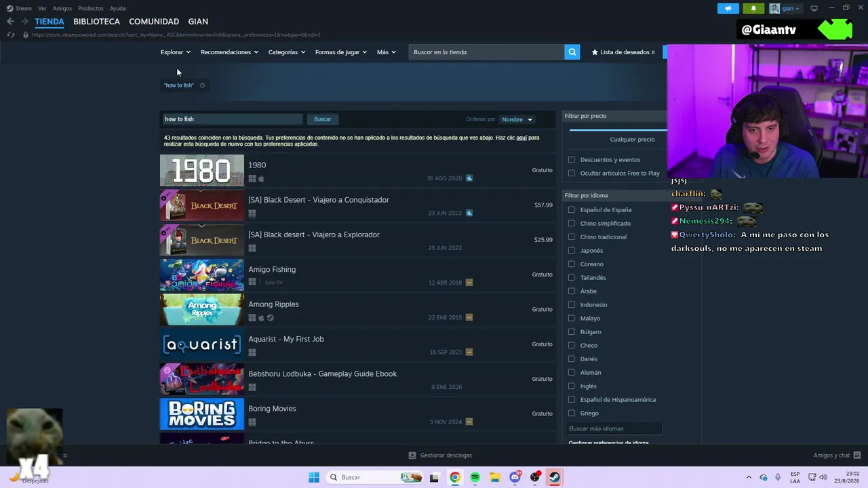This screenshot has width=868, height=488.
Task: Reload the store page
Action: tap(10, 35)
